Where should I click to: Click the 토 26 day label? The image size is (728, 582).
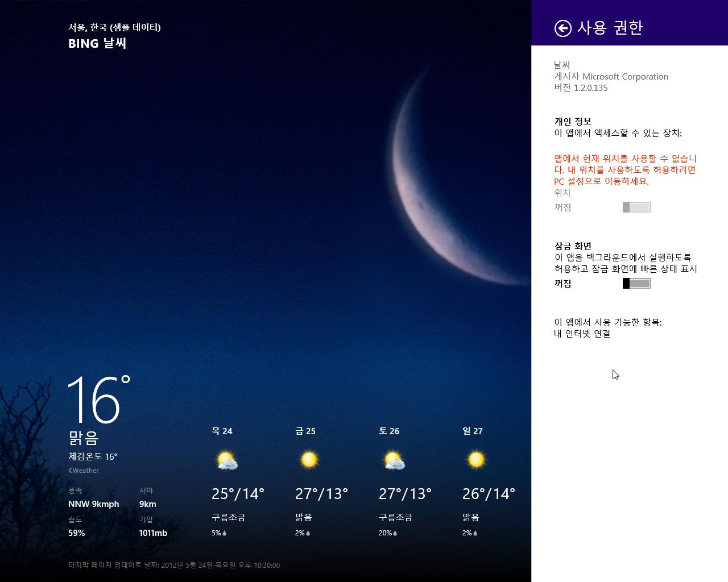(389, 431)
